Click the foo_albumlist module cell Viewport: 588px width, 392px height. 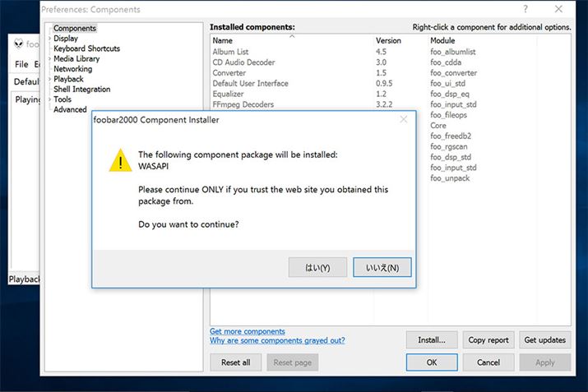(x=452, y=52)
